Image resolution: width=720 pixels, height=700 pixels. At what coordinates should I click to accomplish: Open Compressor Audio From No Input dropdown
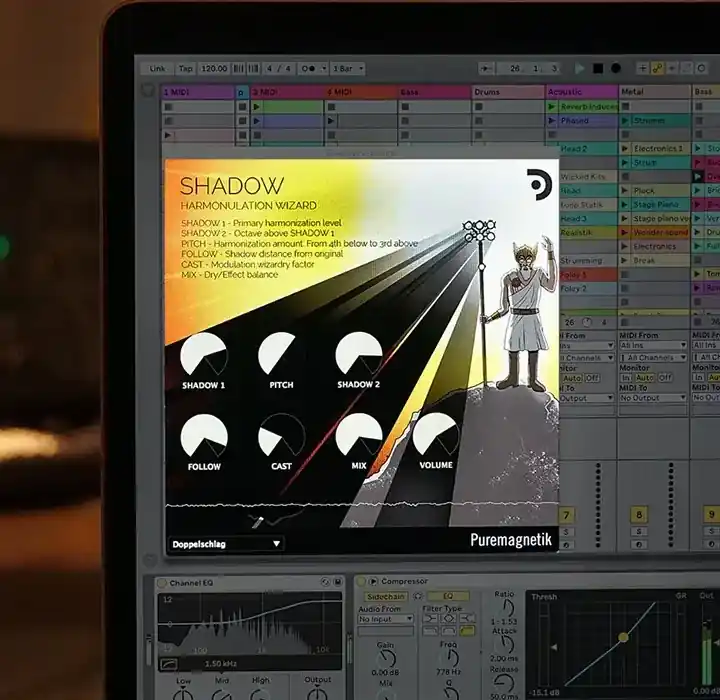coord(386,619)
